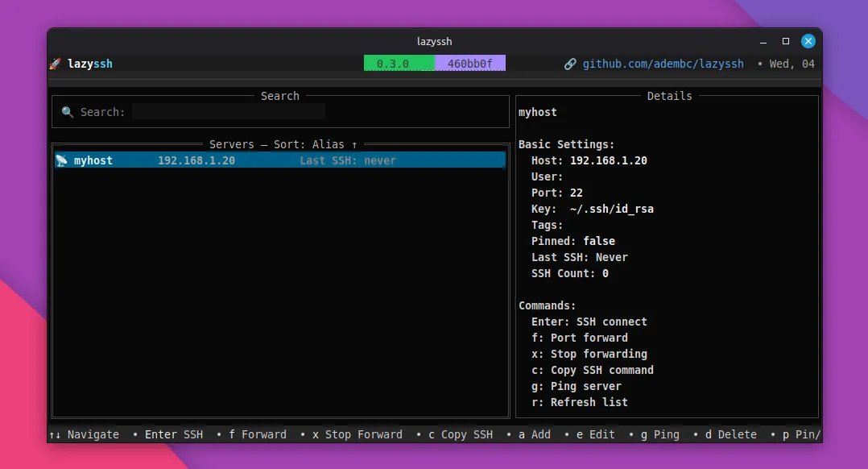Click 'Enter: SSH connect' command

(x=589, y=322)
